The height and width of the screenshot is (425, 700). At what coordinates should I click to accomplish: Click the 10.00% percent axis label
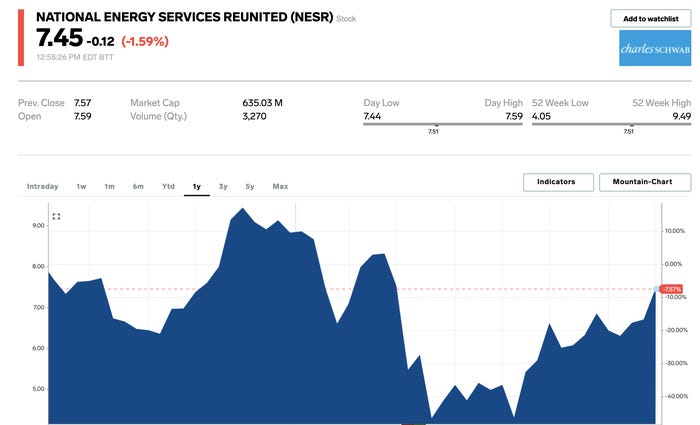pyautogui.click(x=675, y=231)
